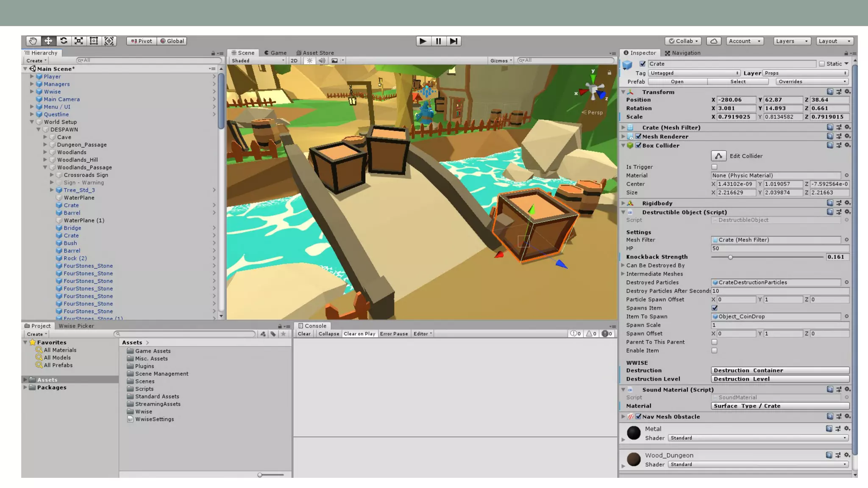This screenshot has height=488, width=868.
Task: Select the Rotate tool icon
Action: pos(64,41)
